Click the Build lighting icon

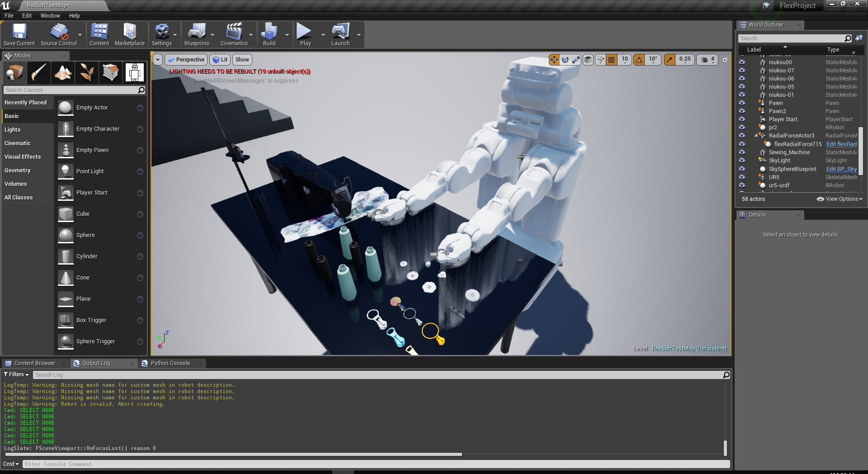(269, 31)
